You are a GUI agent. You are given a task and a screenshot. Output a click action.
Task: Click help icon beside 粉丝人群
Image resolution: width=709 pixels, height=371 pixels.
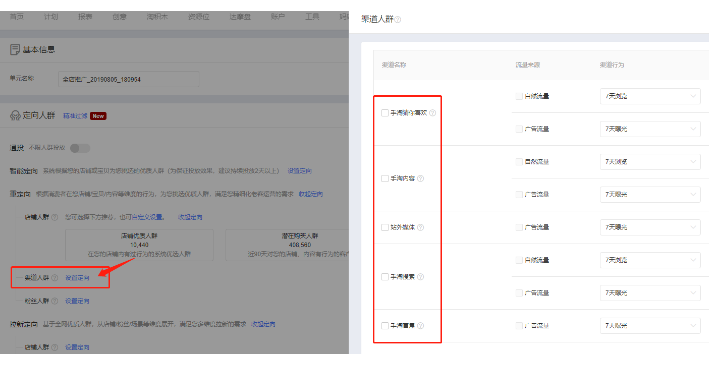[54, 301]
